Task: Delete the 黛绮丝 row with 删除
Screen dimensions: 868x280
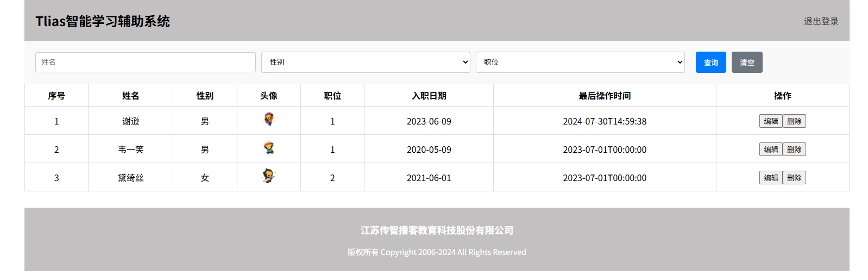Action: (794, 177)
